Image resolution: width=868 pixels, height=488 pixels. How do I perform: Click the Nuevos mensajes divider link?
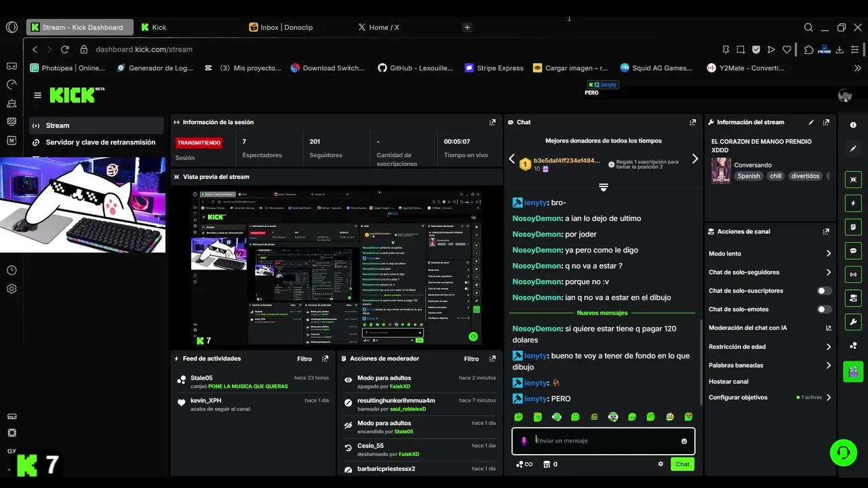coord(602,313)
